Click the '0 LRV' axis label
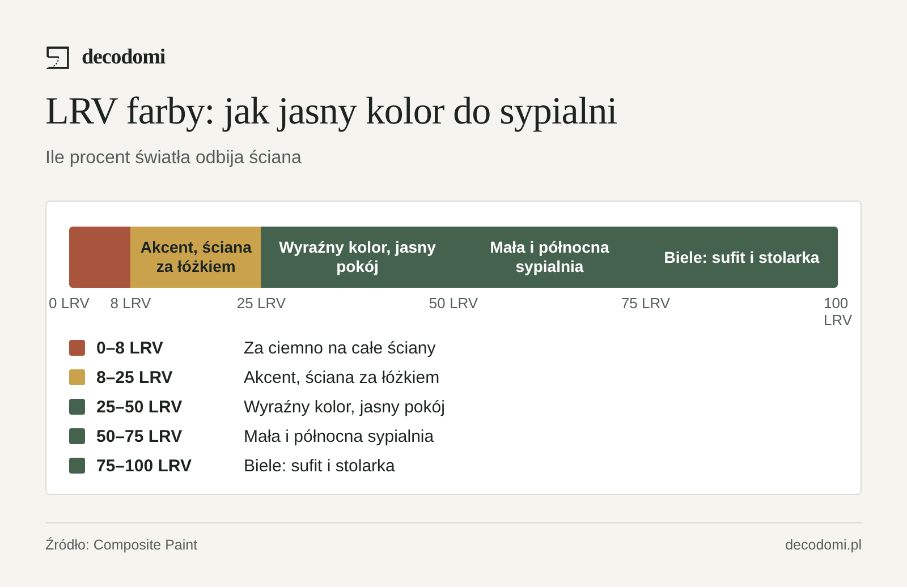This screenshot has width=907, height=588. [x=69, y=303]
